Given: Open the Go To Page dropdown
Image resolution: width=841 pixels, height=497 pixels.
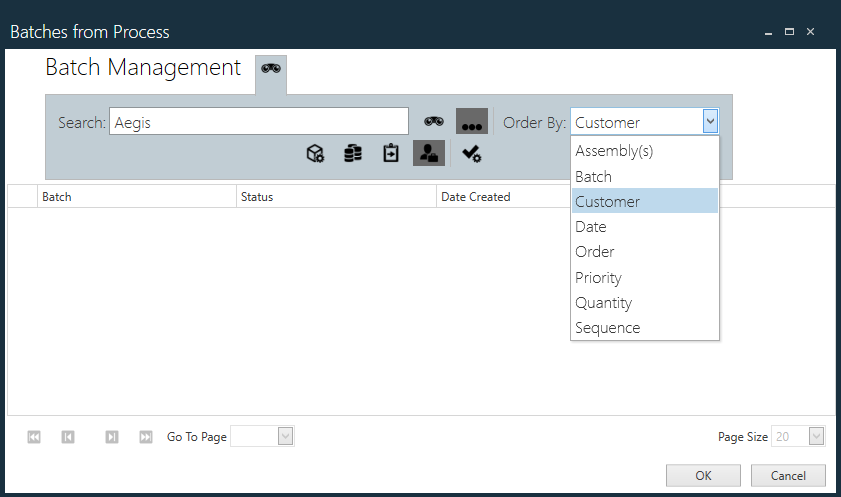Looking at the screenshot, I should [x=285, y=437].
